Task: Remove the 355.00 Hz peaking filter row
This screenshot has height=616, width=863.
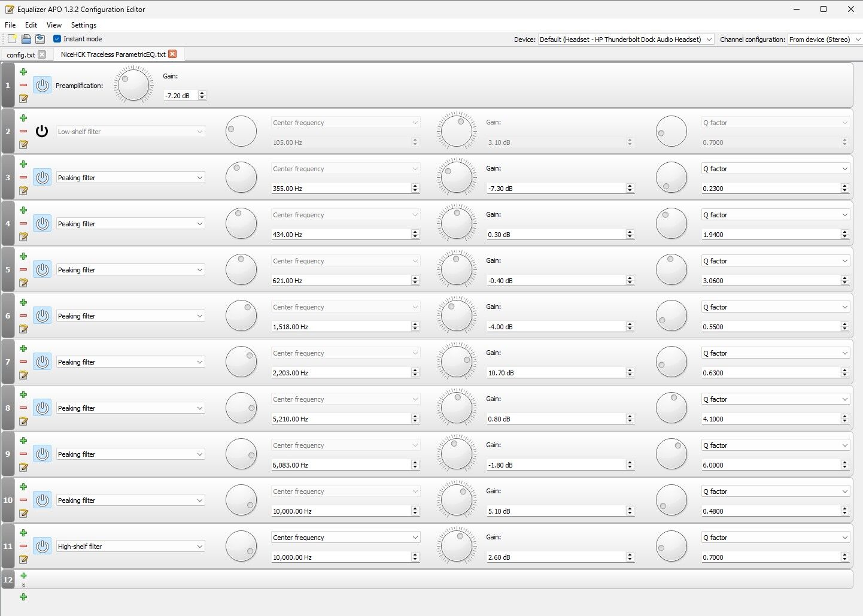Action: [x=23, y=177]
